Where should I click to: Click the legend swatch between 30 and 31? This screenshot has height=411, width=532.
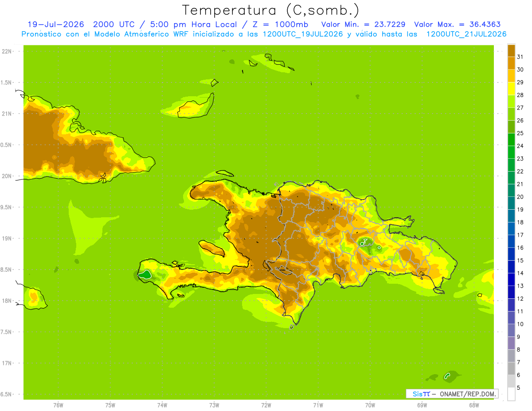click(x=511, y=63)
